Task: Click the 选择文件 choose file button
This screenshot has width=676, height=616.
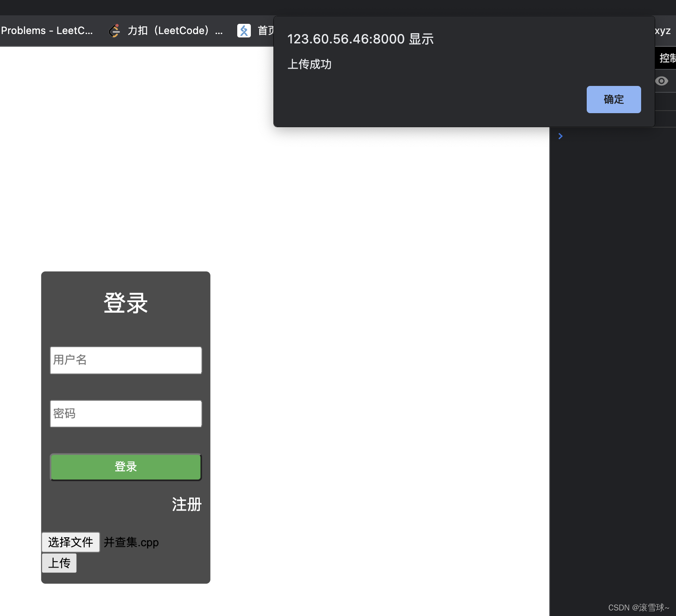Action: [71, 542]
